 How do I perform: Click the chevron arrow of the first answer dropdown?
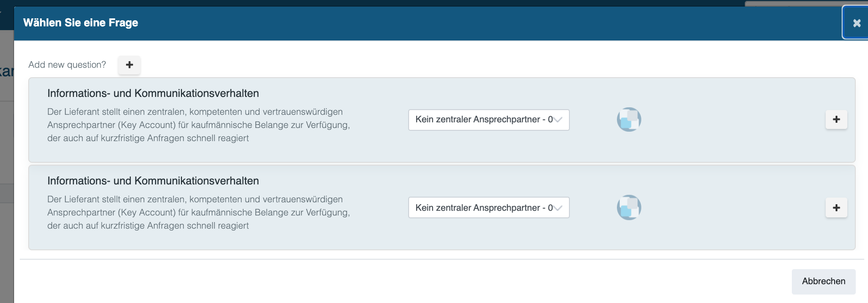click(558, 120)
